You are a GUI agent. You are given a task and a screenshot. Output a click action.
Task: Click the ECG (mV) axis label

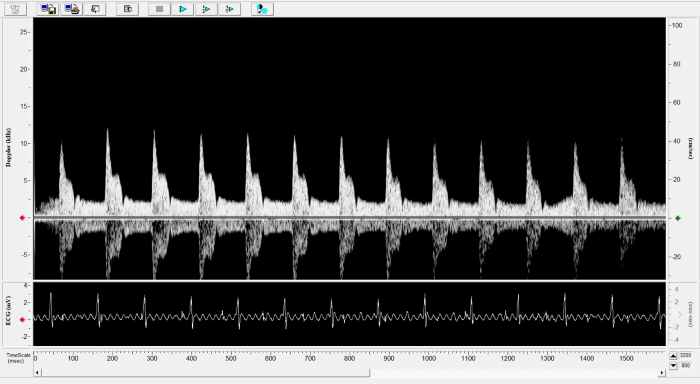[8, 311]
